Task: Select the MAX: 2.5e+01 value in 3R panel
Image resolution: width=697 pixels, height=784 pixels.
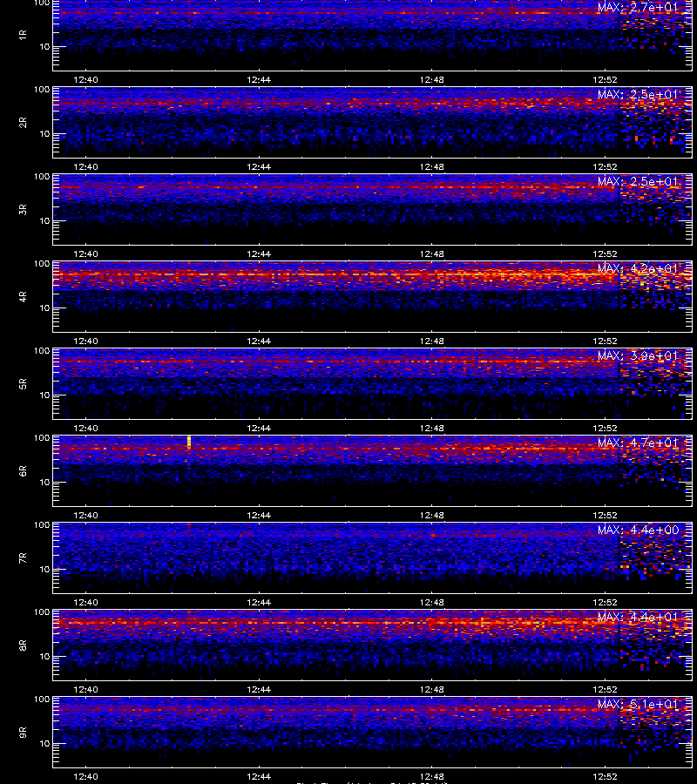Action: click(638, 181)
